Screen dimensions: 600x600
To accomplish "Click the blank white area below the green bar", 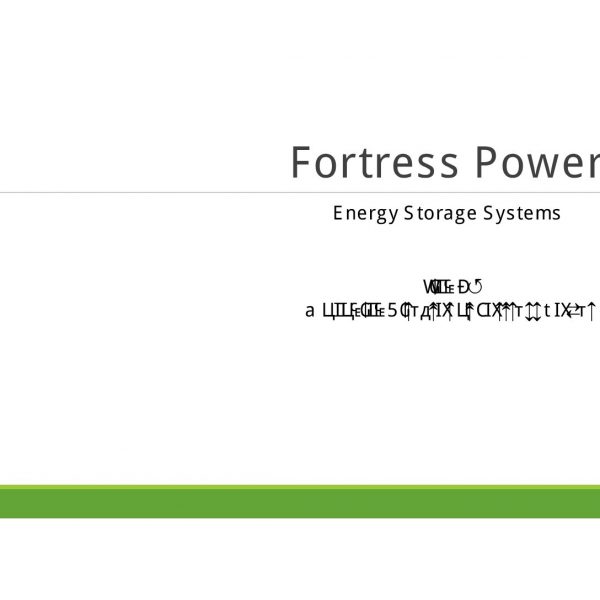I will [300, 560].
